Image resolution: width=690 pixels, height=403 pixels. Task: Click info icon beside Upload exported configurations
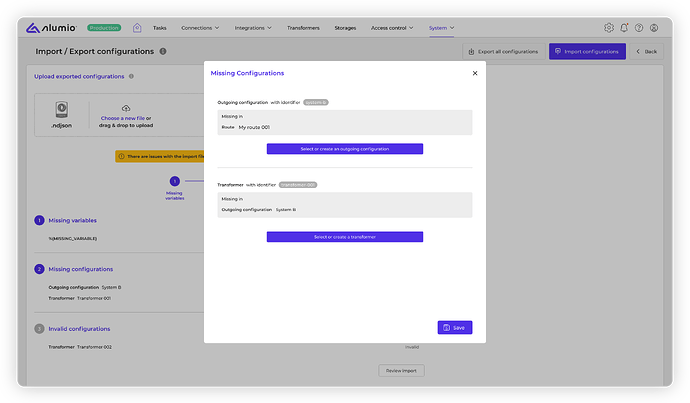(x=131, y=77)
